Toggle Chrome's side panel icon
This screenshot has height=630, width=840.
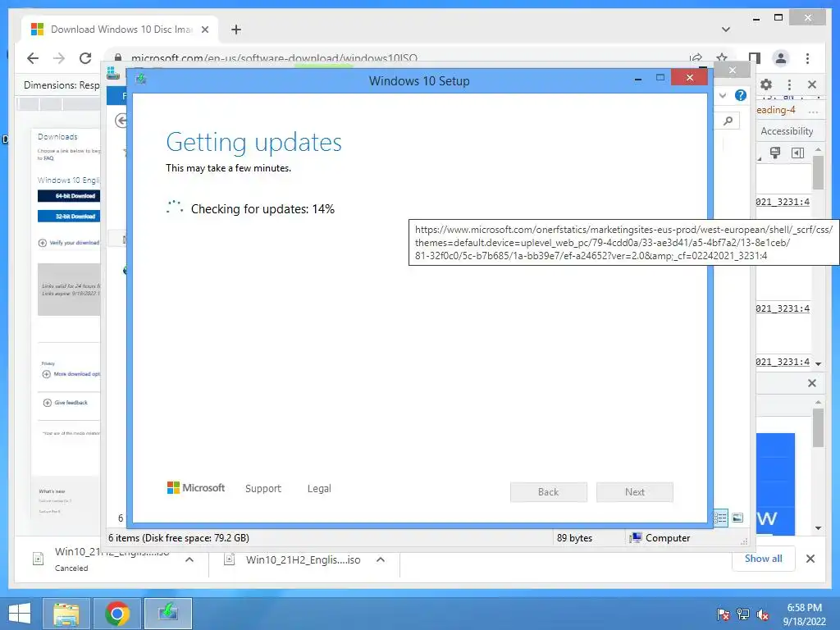pos(755,58)
